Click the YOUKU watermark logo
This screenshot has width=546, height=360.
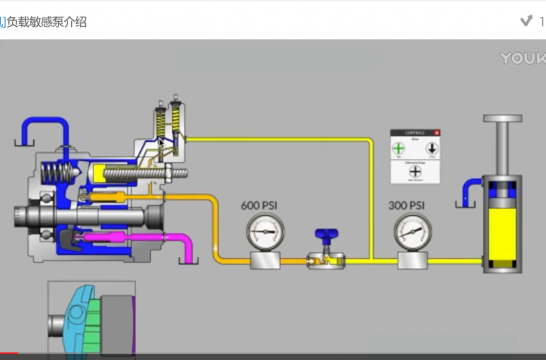click(x=523, y=58)
